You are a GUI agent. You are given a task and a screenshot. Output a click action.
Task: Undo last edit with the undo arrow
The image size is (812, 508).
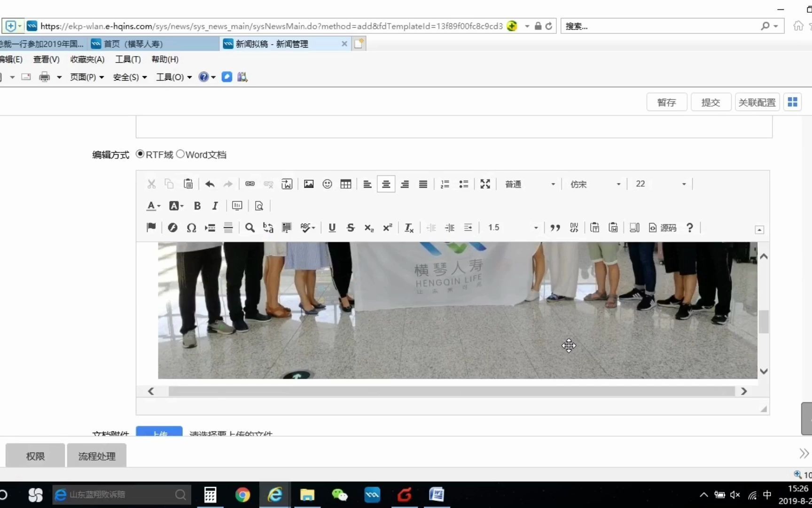point(210,184)
